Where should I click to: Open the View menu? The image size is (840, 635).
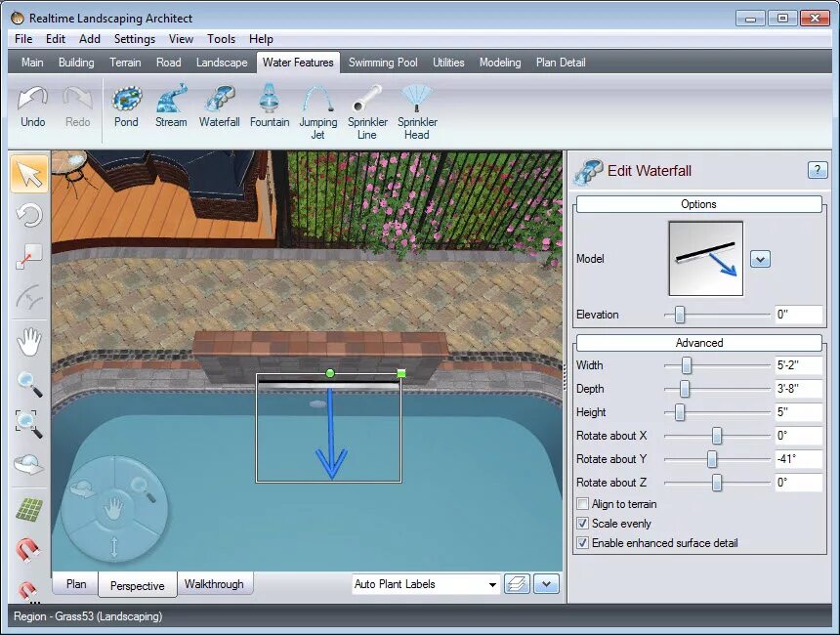pos(181,39)
